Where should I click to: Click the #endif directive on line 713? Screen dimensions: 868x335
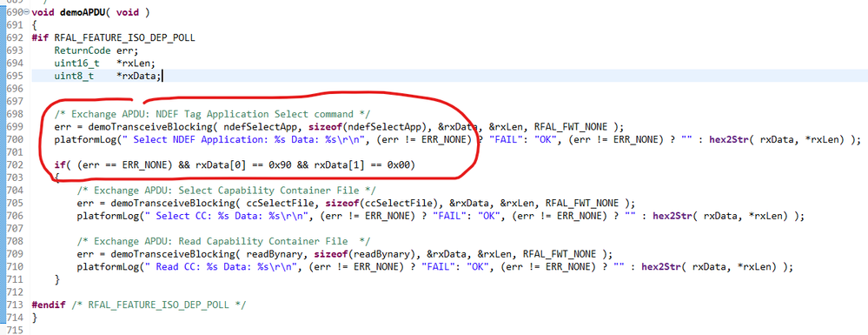50,305
